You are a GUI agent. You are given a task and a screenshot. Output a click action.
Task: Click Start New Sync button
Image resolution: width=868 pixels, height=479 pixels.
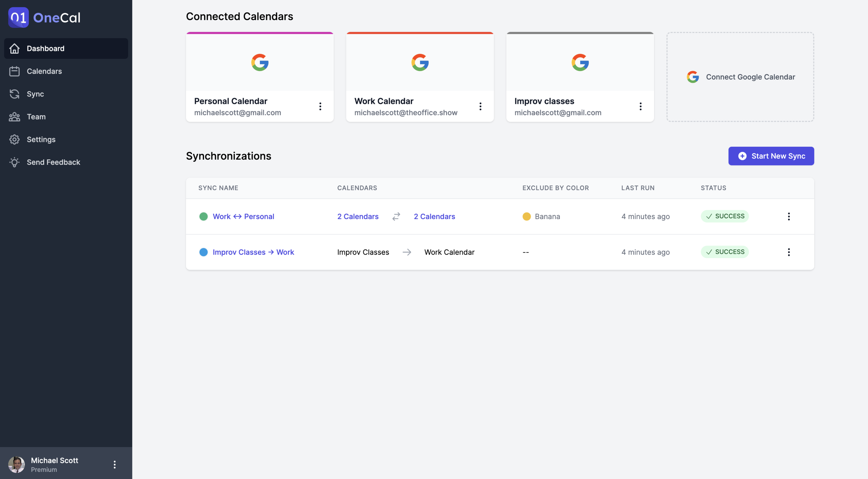(771, 156)
